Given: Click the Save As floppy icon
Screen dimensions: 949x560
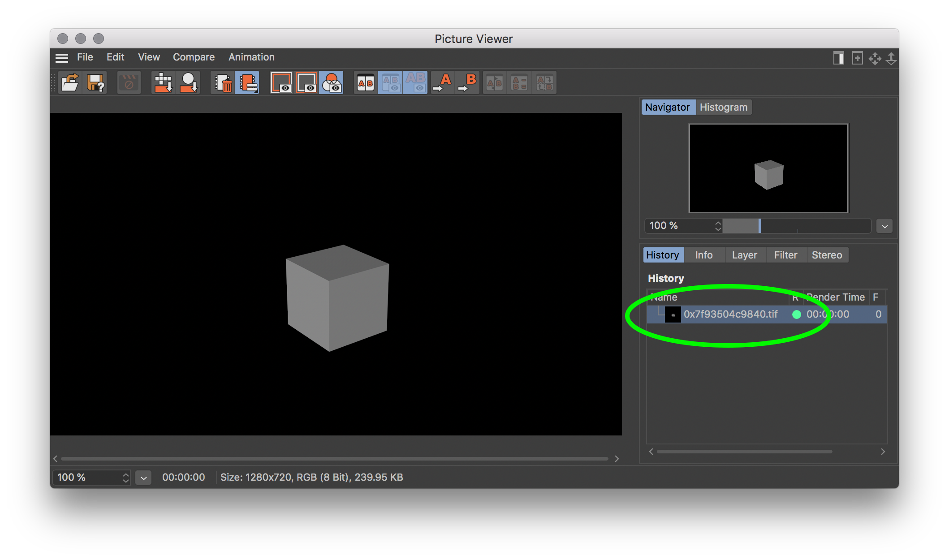Looking at the screenshot, I should [95, 83].
